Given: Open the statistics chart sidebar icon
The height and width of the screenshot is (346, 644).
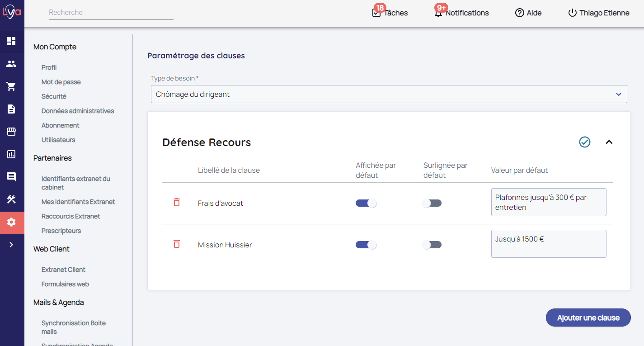Looking at the screenshot, I should pyautogui.click(x=11, y=154).
